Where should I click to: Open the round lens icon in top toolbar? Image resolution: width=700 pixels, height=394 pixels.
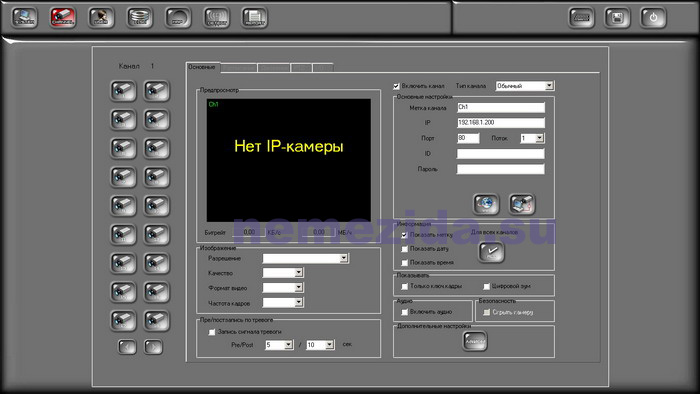pos(178,18)
